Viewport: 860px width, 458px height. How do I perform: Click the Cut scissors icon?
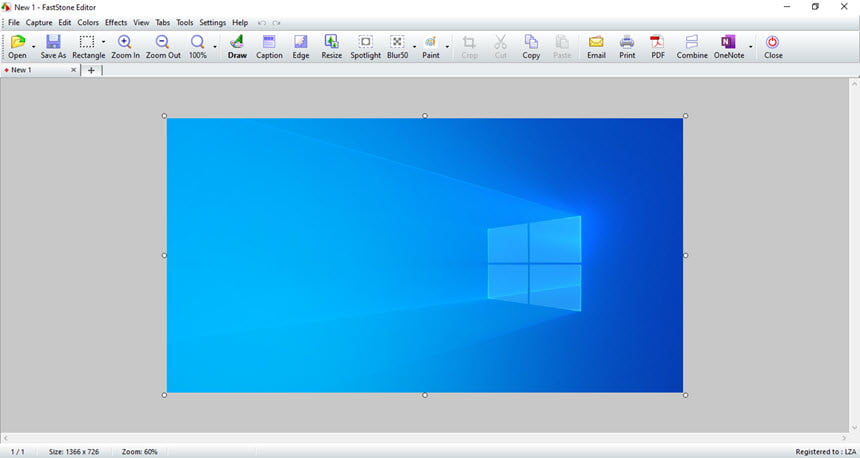(x=500, y=42)
